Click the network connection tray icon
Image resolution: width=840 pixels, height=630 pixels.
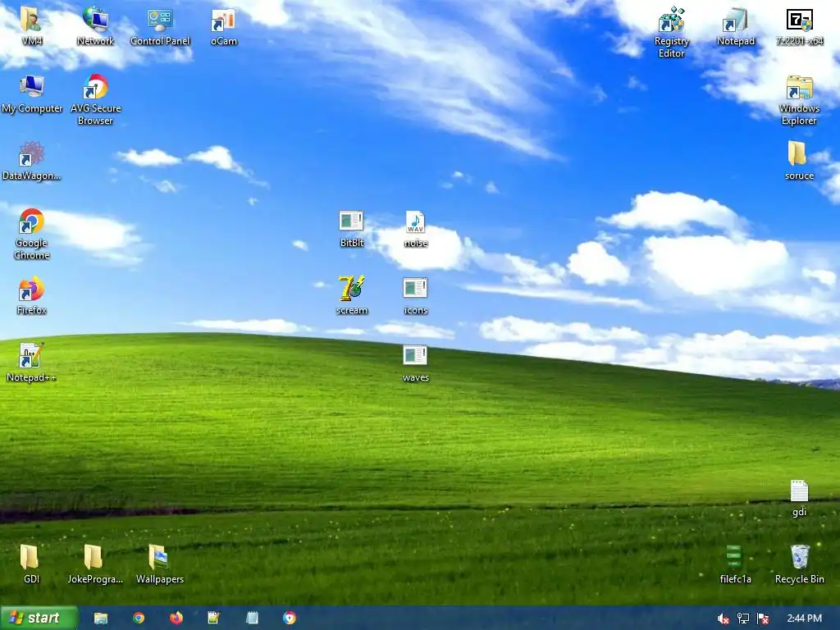(743, 619)
